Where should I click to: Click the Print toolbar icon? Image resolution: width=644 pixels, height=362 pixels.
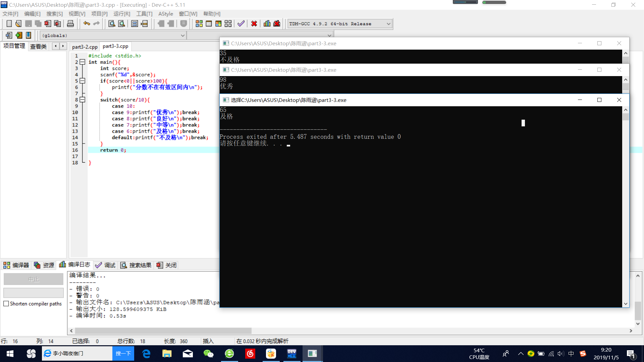[x=70, y=24]
